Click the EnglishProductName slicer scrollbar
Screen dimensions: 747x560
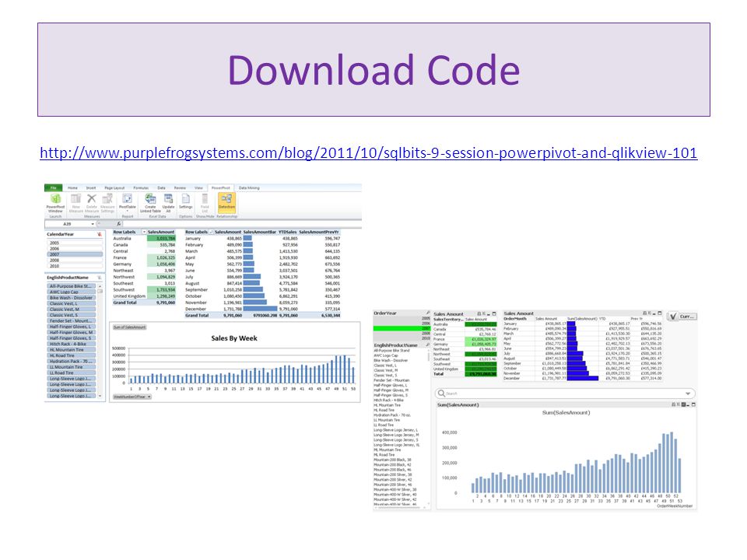(100, 341)
